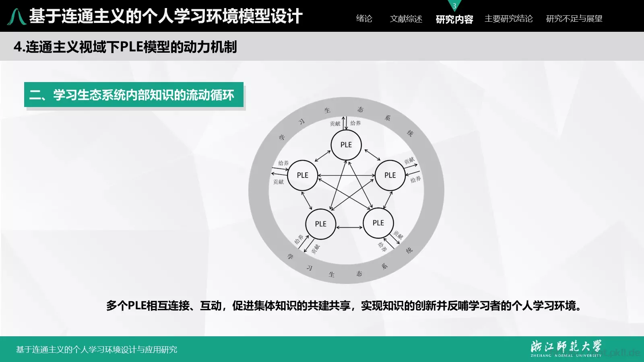Select the 研究内容 tab
Image resolution: width=644 pixels, height=362 pixels.
tap(454, 19)
